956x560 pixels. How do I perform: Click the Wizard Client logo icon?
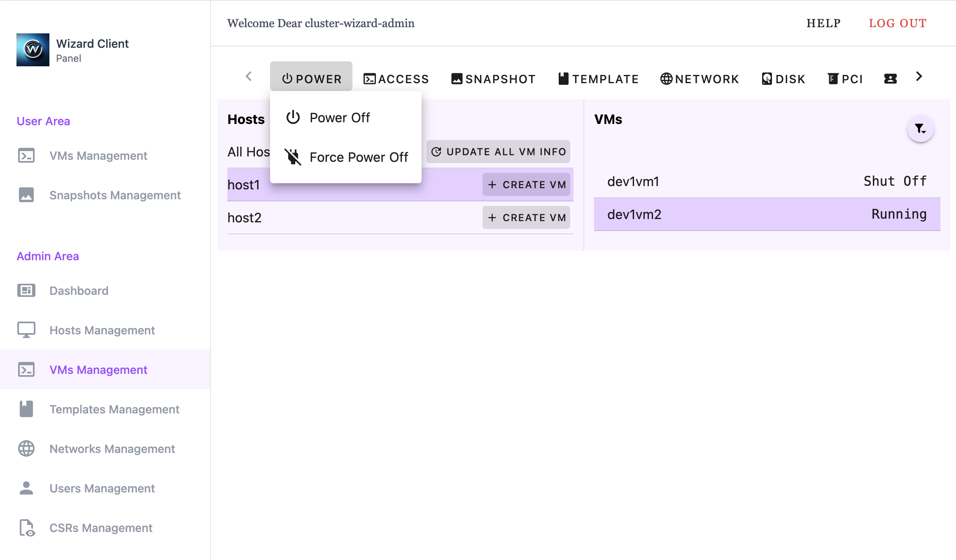coord(33,50)
